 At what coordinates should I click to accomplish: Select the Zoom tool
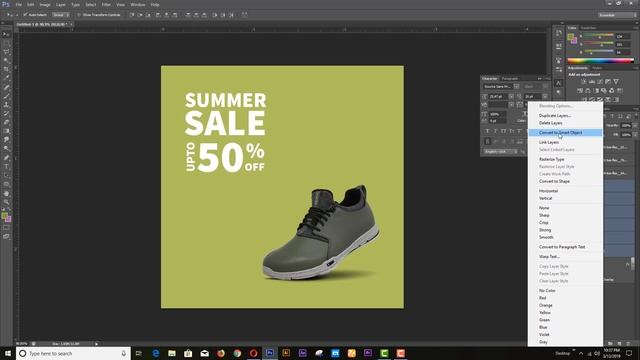pyautogui.click(x=6, y=202)
